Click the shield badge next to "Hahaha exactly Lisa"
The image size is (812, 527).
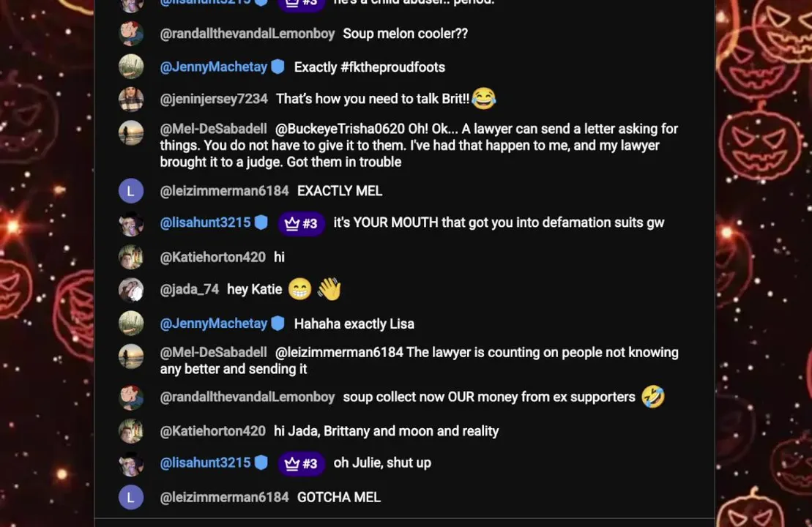pyautogui.click(x=278, y=324)
